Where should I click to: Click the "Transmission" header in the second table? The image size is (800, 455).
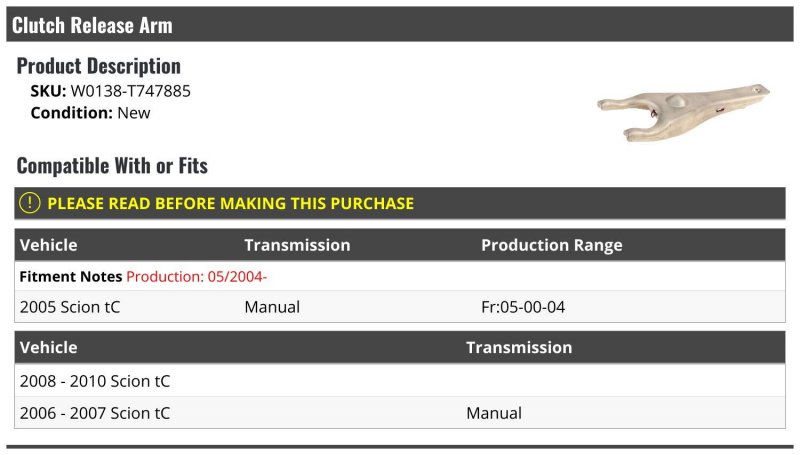519,348
